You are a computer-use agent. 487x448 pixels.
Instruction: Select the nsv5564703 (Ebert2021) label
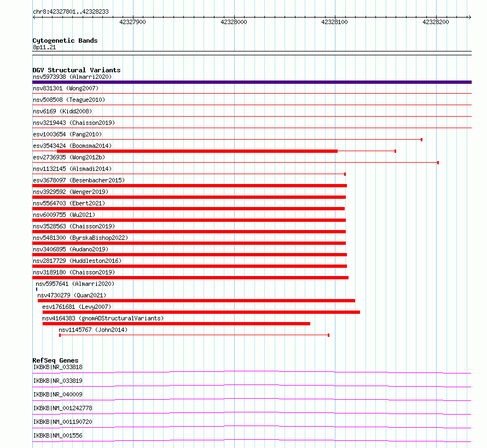[x=69, y=203]
